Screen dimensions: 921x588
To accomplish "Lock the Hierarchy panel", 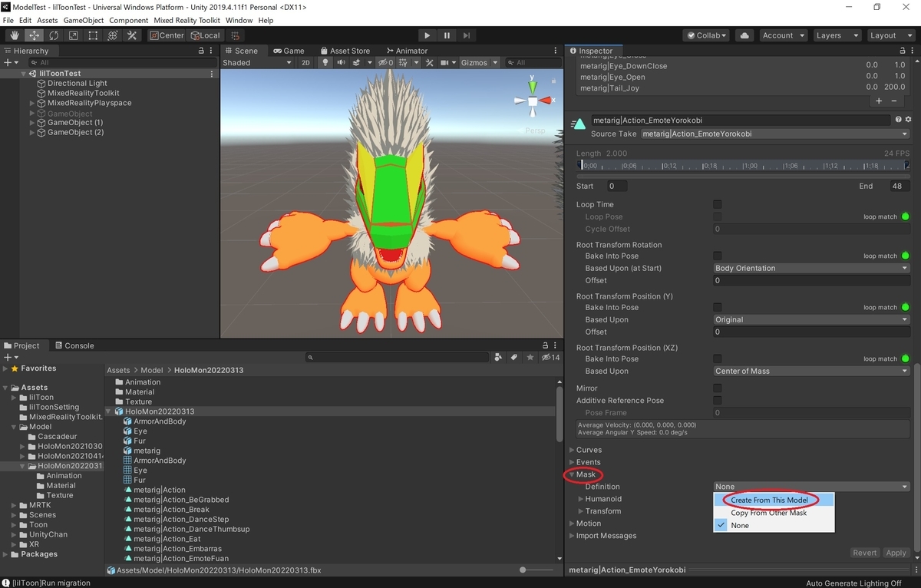I will point(202,51).
